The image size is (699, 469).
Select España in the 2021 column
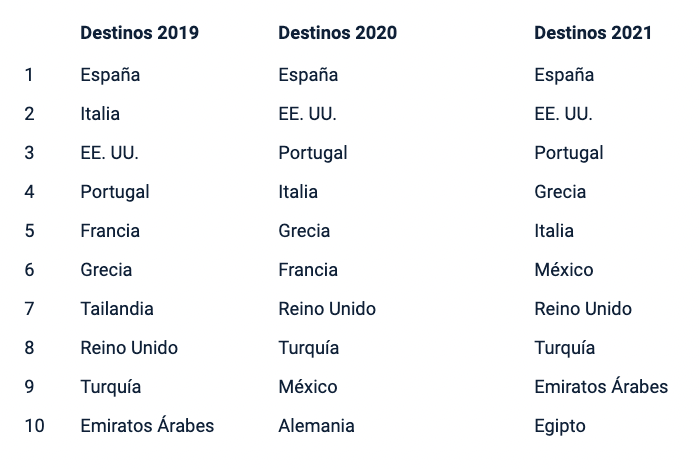tap(564, 74)
